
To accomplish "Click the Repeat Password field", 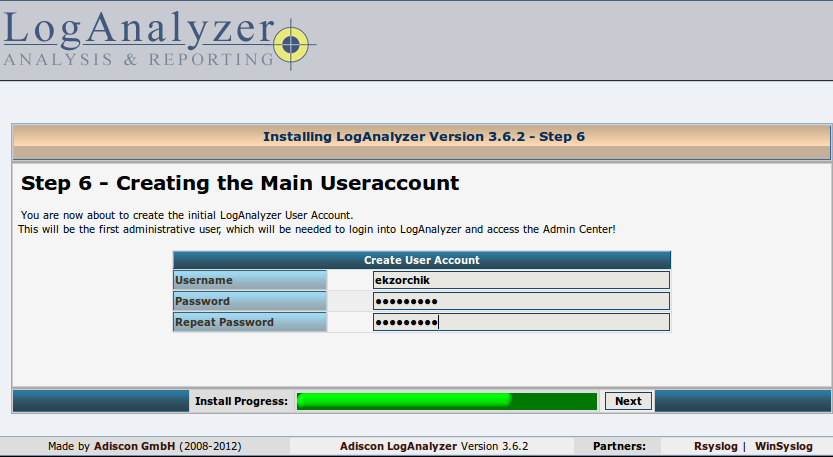I will 521,322.
